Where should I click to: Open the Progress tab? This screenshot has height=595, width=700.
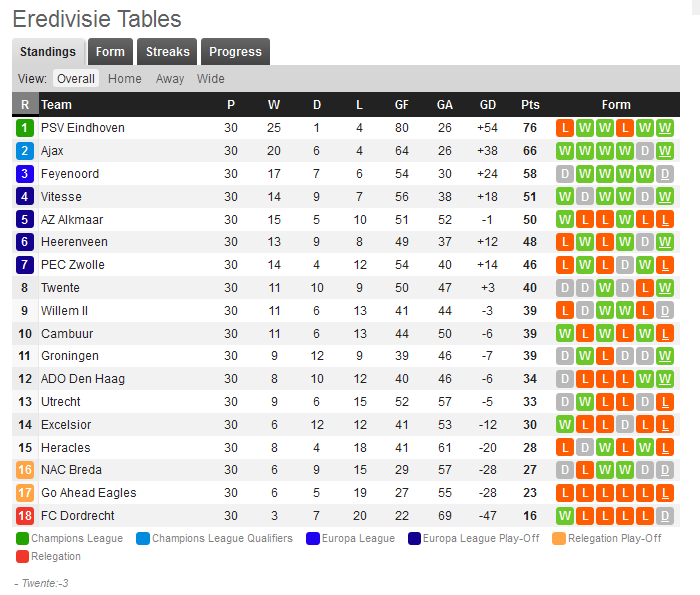(x=235, y=52)
